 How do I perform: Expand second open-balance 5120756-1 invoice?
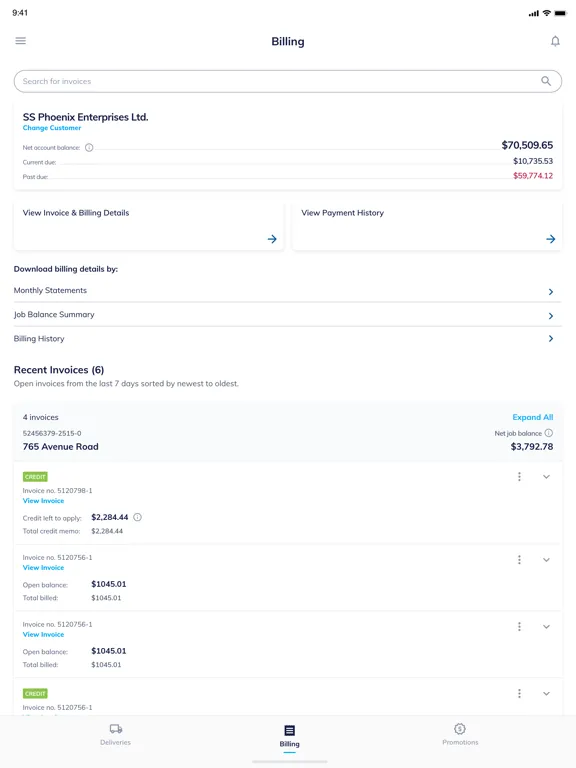coord(546,626)
